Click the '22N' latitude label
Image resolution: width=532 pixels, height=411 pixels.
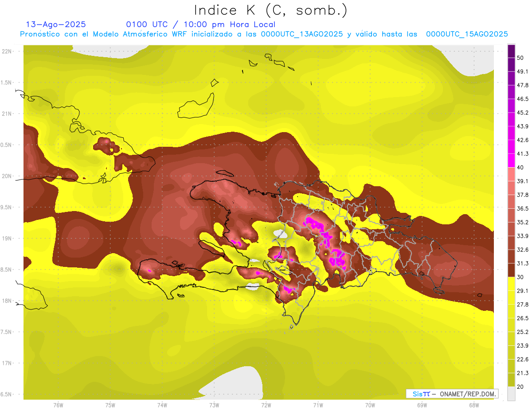(x=7, y=51)
